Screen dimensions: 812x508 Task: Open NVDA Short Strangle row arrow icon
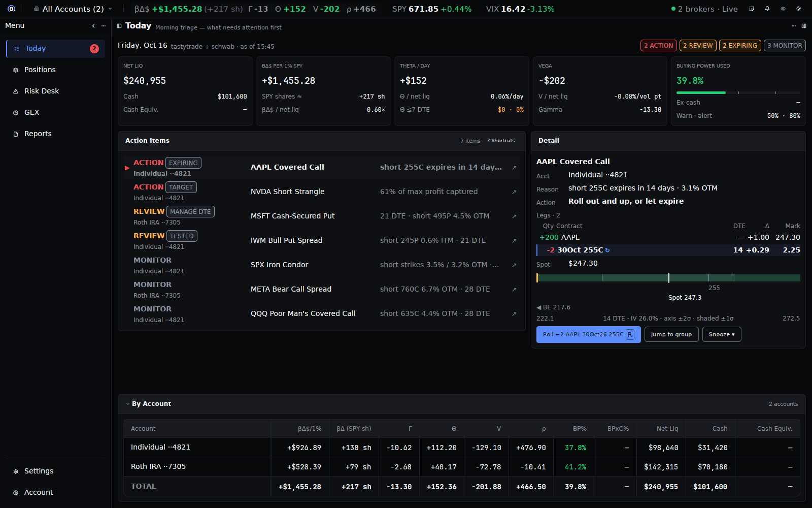click(x=514, y=192)
